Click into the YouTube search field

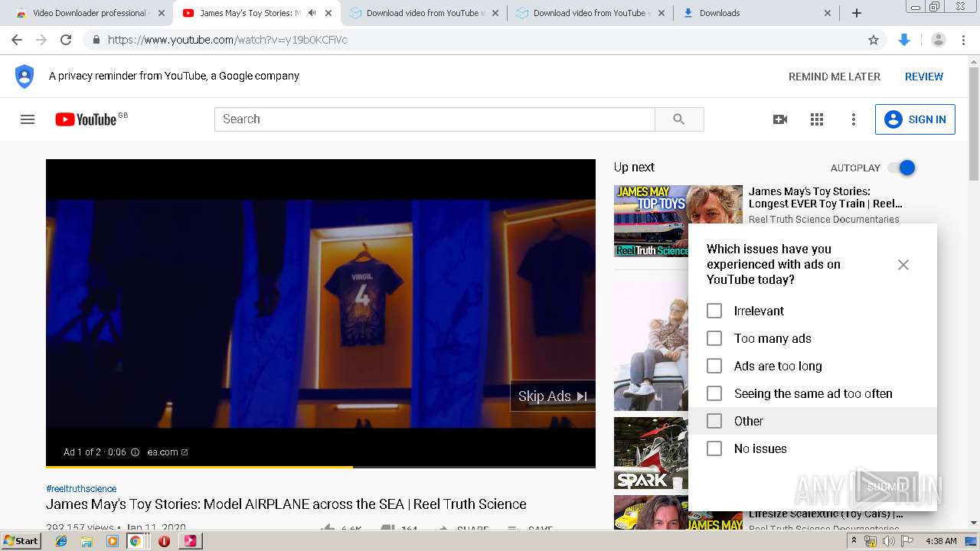click(x=435, y=119)
